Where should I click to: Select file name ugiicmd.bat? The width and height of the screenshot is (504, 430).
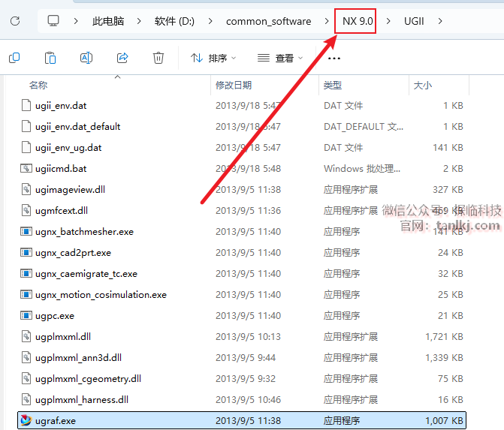61,169
